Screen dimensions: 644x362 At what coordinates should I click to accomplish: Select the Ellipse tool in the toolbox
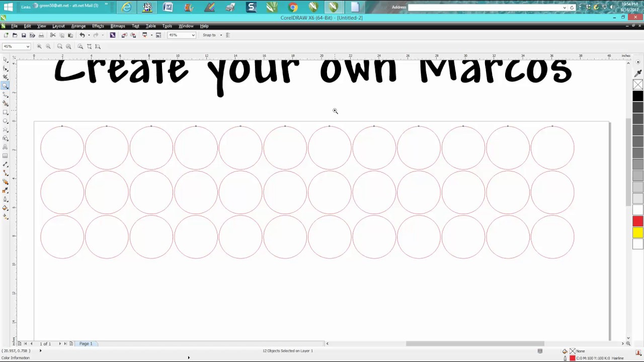6,121
